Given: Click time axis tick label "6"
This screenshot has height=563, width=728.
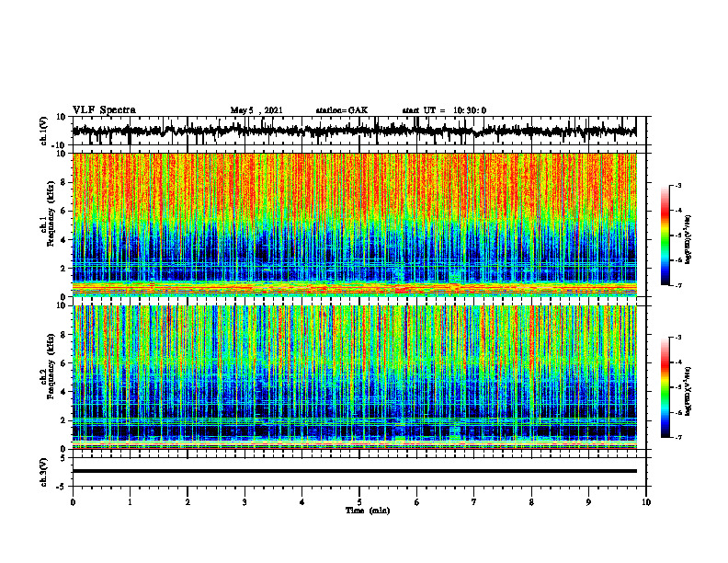Looking at the screenshot, I should [x=417, y=502].
